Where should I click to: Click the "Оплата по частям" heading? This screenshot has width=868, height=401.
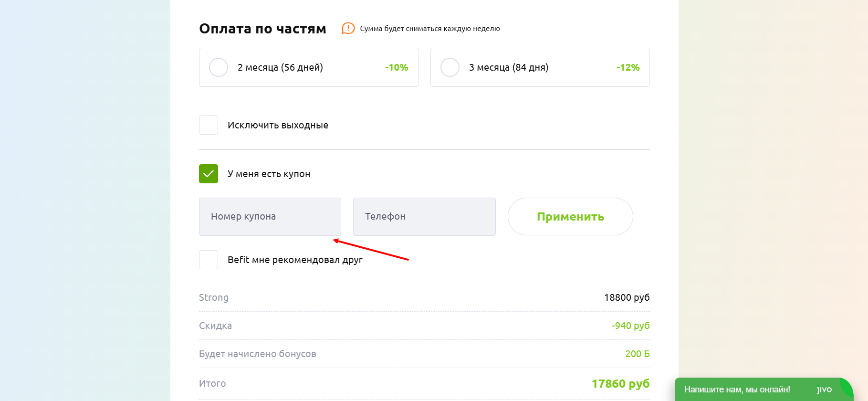tap(262, 29)
